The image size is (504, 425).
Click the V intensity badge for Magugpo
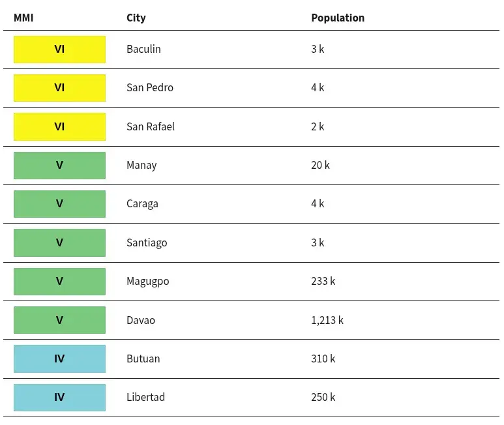click(x=59, y=282)
